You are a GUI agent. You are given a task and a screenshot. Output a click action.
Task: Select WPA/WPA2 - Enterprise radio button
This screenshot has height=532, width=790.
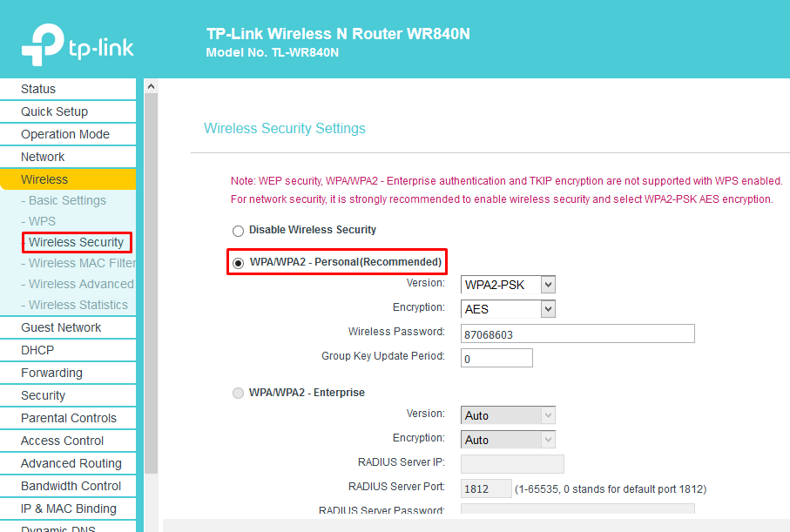(x=238, y=393)
